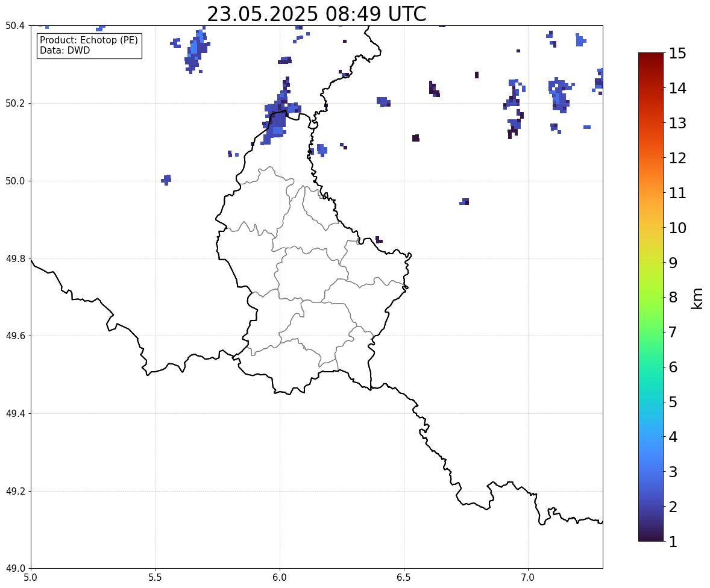Viewport: 710px width, 588px height.
Task: Click the large echo cluster at Luxembourg's northern tip
Action: (277, 119)
